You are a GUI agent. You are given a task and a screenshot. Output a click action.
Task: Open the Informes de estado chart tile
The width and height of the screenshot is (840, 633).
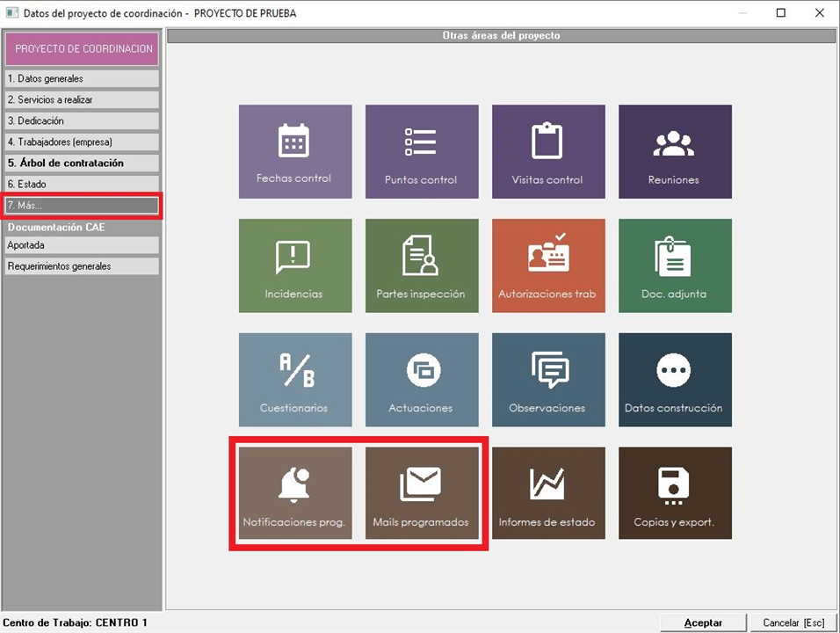tap(548, 493)
